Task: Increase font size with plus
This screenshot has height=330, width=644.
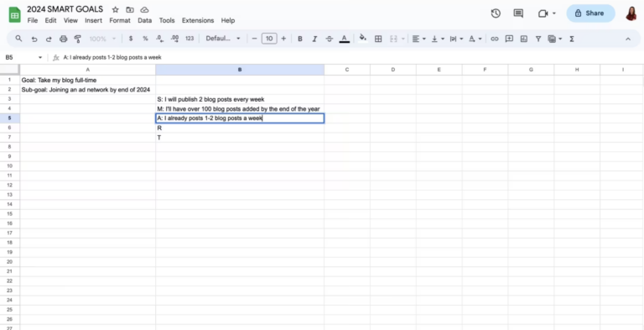Action: 283,39
